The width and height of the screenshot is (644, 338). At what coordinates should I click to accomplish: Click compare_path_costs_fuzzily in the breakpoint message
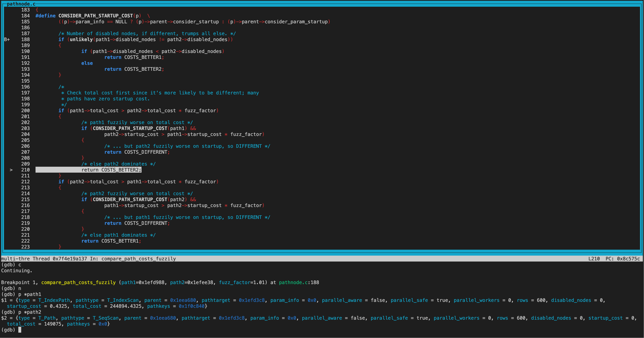tap(78, 282)
